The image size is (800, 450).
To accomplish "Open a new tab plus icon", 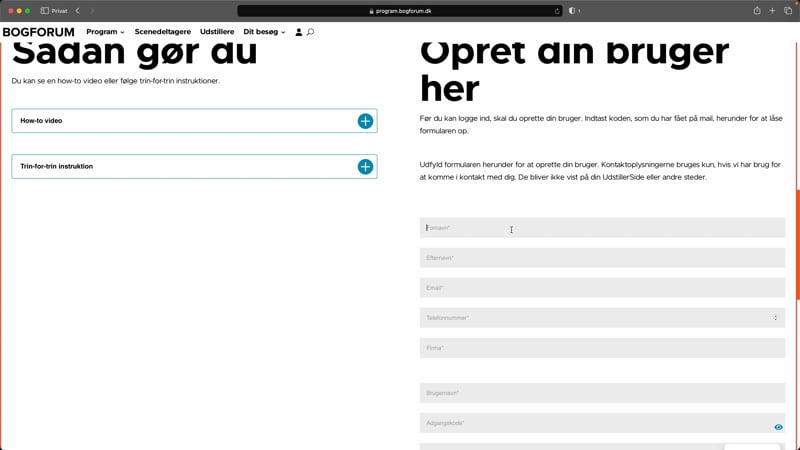I will 772,11.
